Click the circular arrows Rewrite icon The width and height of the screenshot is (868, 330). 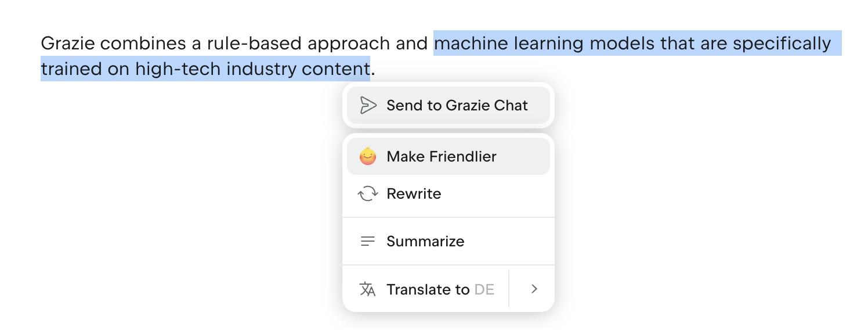(368, 193)
